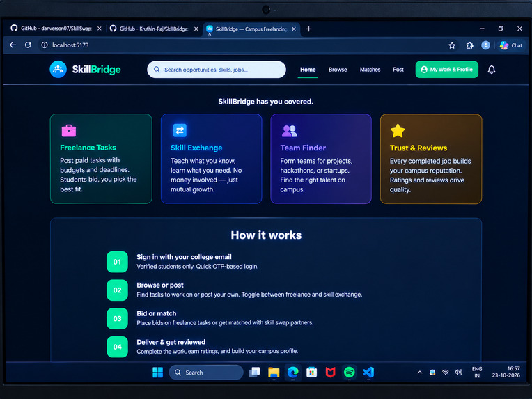
Task: Open Microsoft Store from the taskbar
Action: coord(311,373)
